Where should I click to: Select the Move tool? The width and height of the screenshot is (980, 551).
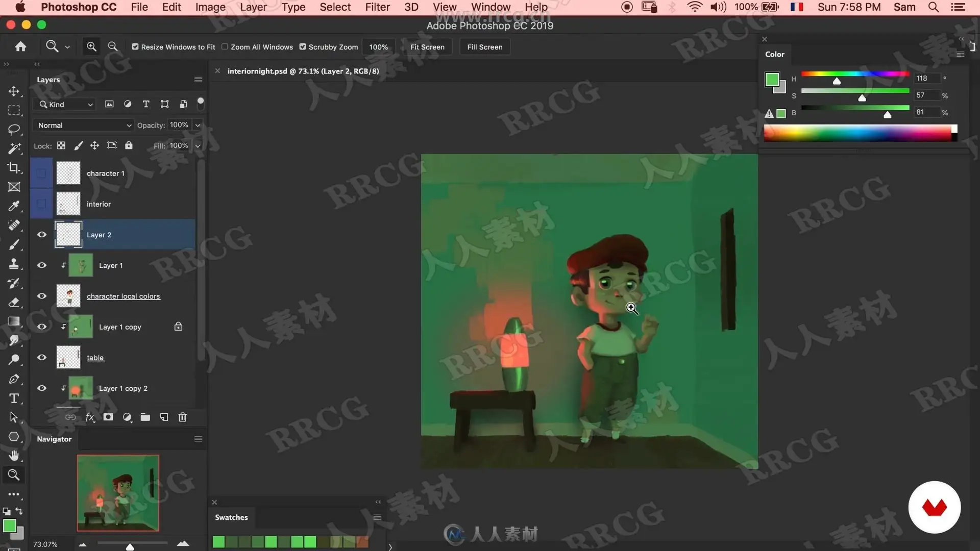click(14, 91)
